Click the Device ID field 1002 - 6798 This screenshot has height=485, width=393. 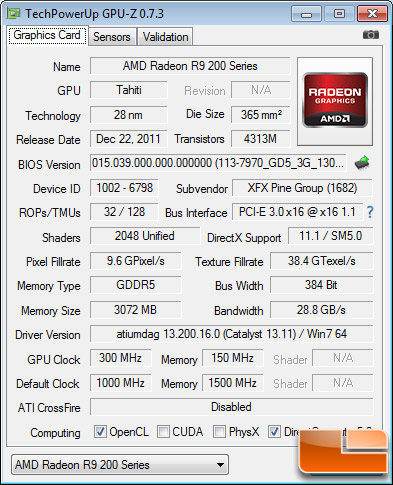point(124,188)
